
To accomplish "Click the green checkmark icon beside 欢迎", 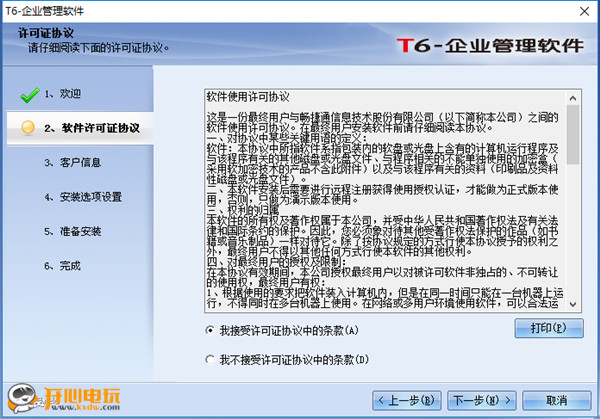I will [27, 94].
